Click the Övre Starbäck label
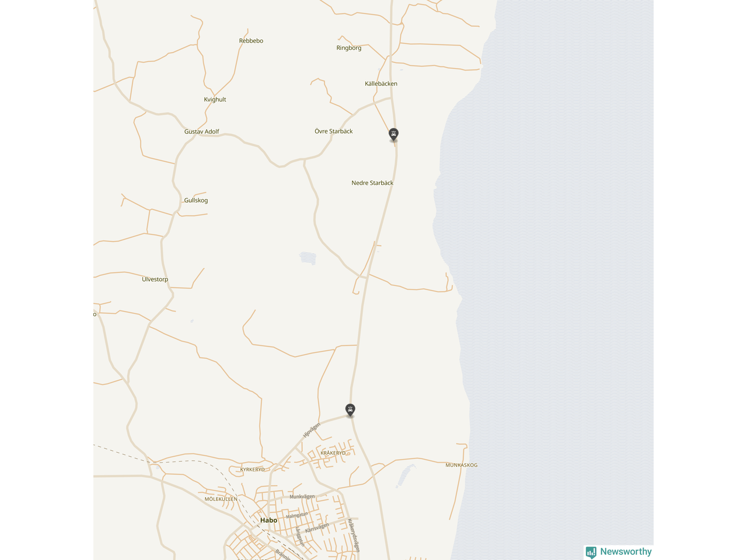The width and height of the screenshot is (747, 560). click(334, 131)
